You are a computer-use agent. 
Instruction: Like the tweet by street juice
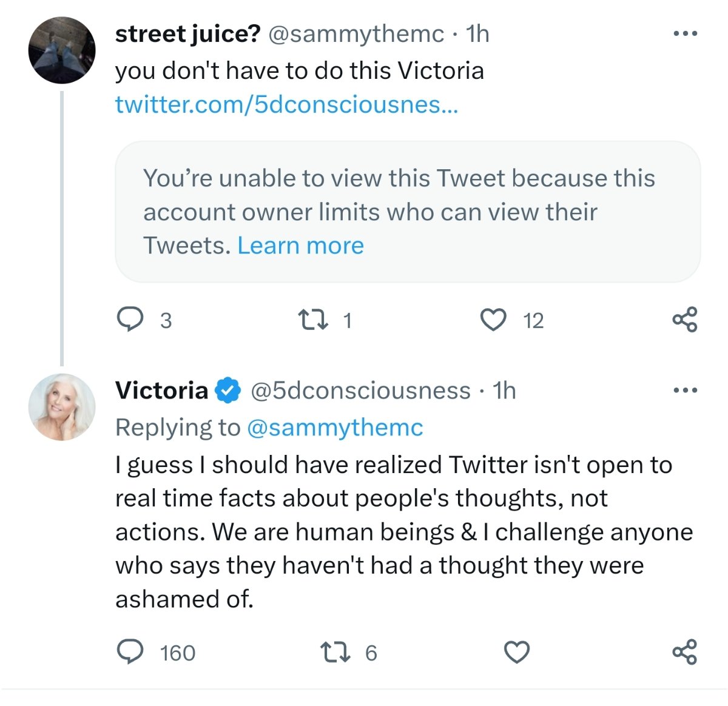[493, 320]
